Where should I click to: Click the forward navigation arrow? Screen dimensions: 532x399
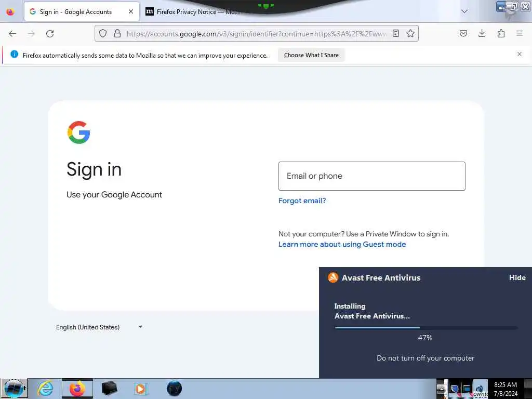(31, 34)
